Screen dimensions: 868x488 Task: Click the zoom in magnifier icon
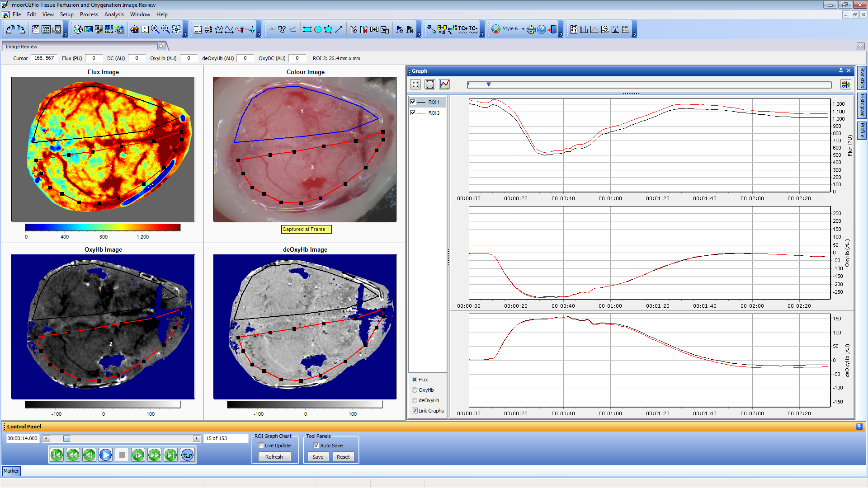point(155,29)
